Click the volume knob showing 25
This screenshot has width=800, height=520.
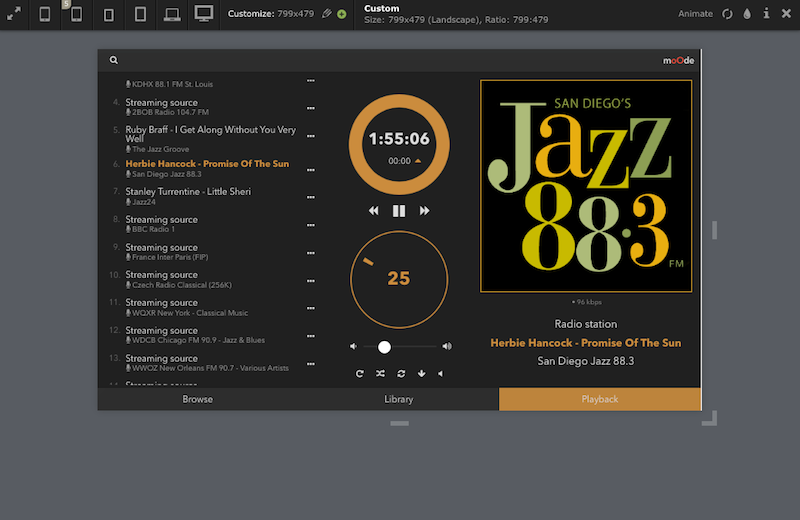tap(399, 279)
